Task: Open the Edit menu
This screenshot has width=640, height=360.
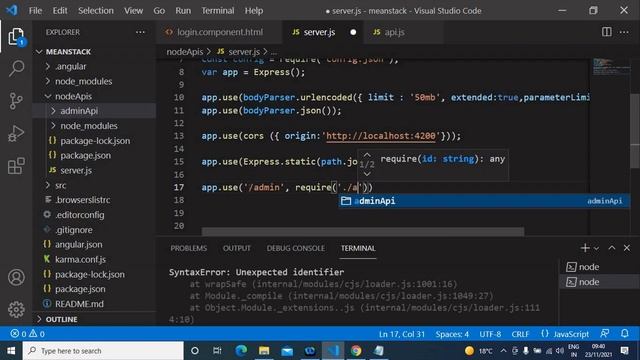Action: [x=60, y=11]
